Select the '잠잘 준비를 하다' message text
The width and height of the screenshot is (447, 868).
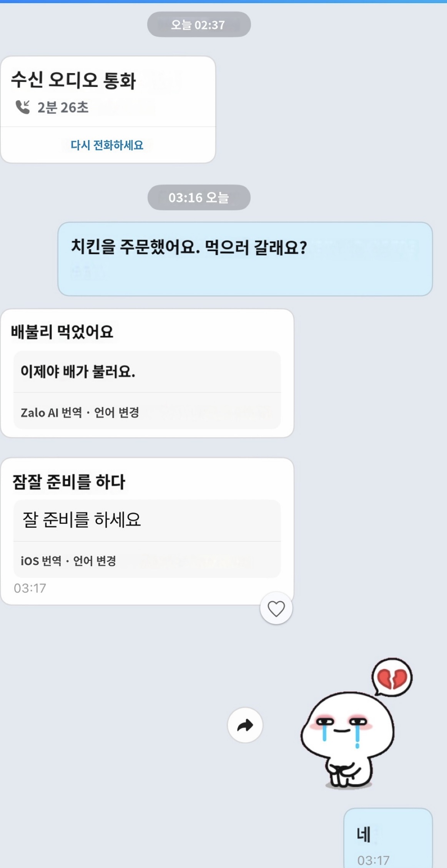[69, 482]
